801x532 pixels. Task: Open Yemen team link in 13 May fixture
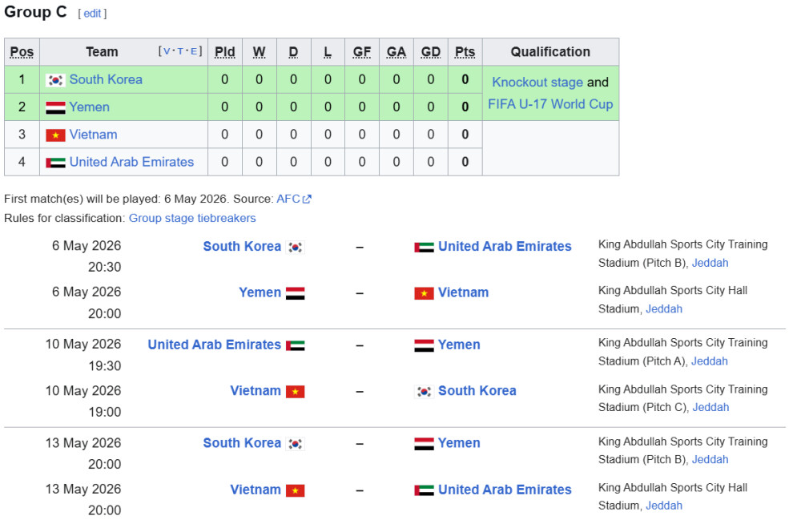(459, 443)
